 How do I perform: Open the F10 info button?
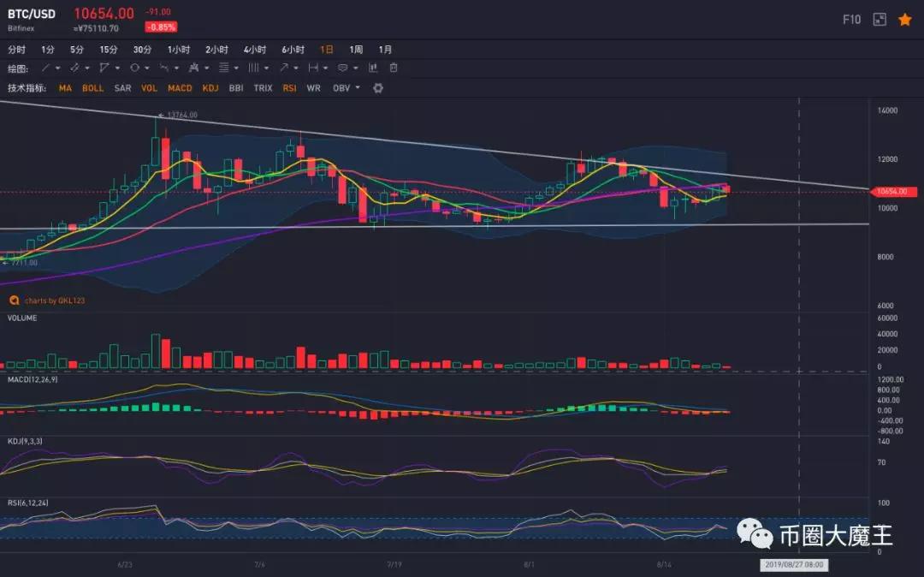coord(851,20)
